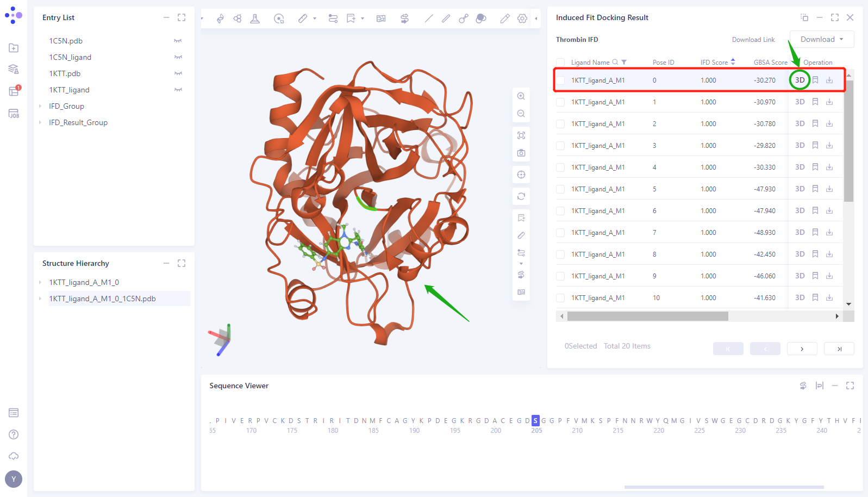Click the zoom in icon beside the 3D viewer
The width and height of the screenshot is (868, 497).
click(521, 96)
